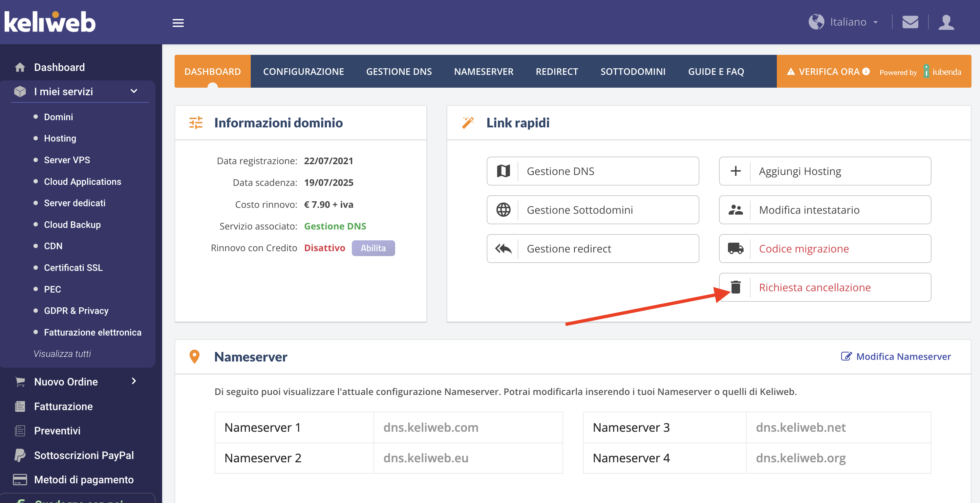The image size is (980, 503).
Task: Click the Codice migrazione truck icon
Action: pyautogui.click(x=735, y=249)
